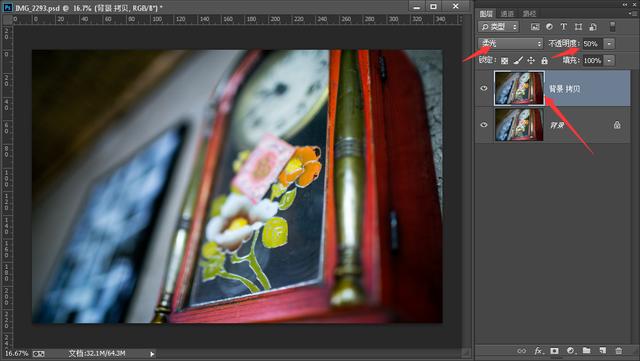Filter layers by type layers (T icon)
The width and height of the screenshot is (640, 361).
click(x=564, y=27)
